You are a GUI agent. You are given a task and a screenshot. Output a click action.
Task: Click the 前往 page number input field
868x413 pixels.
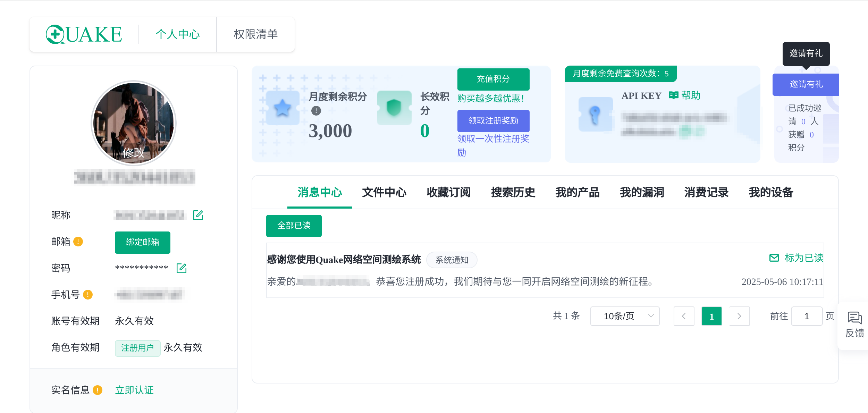tap(807, 316)
